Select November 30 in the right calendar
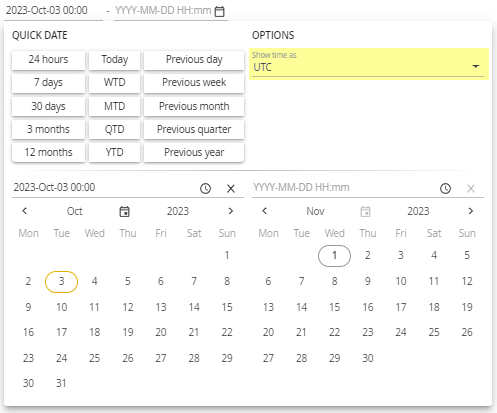The height and width of the screenshot is (413, 497). [x=368, y=358]
